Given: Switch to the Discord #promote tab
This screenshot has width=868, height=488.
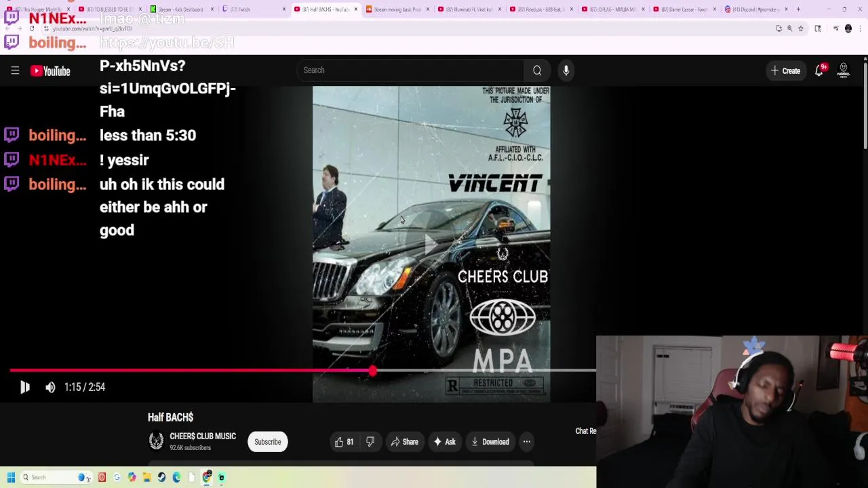Looking at the screenshot, I should click(756, 9).
